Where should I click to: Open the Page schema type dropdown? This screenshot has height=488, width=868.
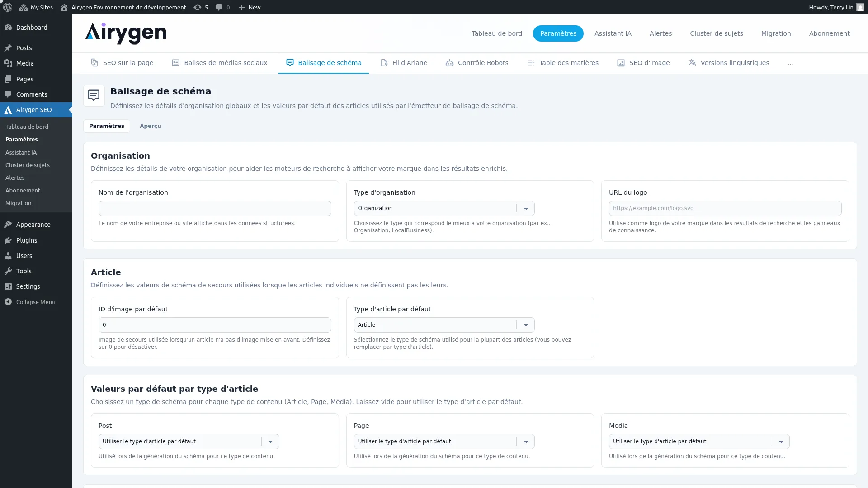tap(444, 441)
